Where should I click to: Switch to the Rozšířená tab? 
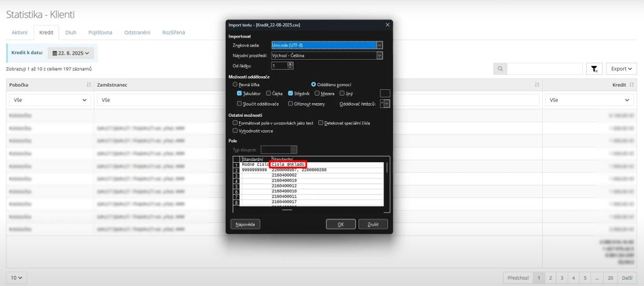click(x=174, y=33)
